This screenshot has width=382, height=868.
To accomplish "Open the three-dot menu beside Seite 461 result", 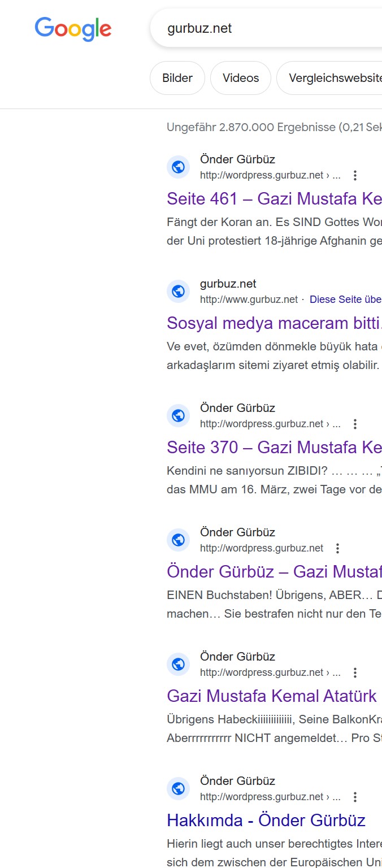I will [355, 175].
